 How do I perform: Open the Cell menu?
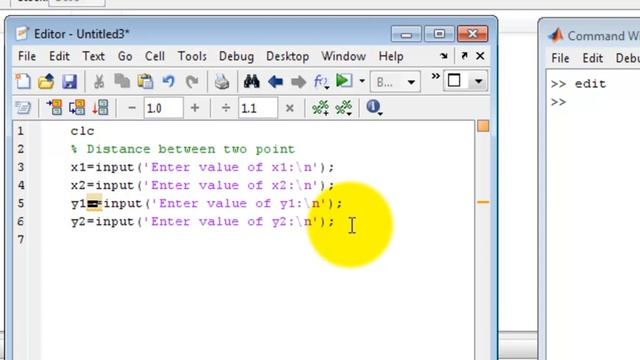155,56
